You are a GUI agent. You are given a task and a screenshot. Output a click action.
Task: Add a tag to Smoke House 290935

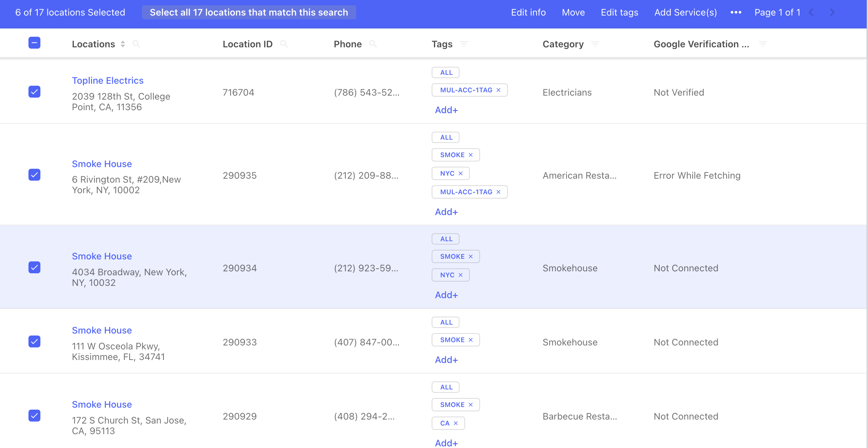point(446,212)
